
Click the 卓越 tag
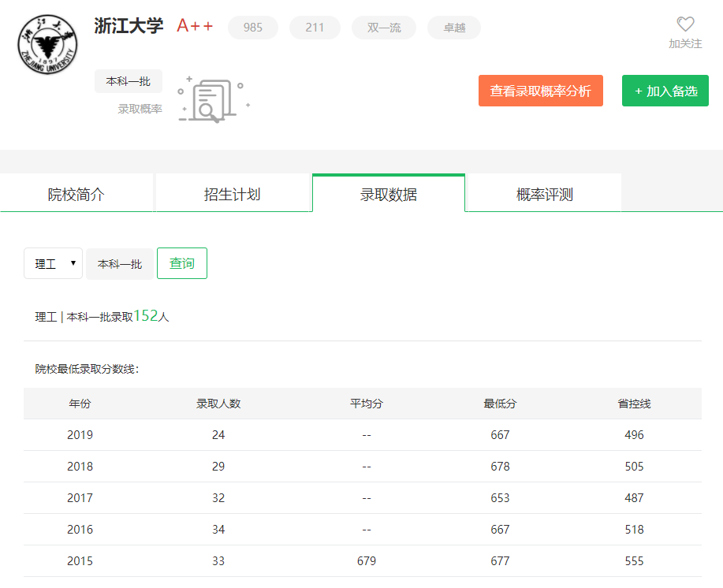coord(454,28)
